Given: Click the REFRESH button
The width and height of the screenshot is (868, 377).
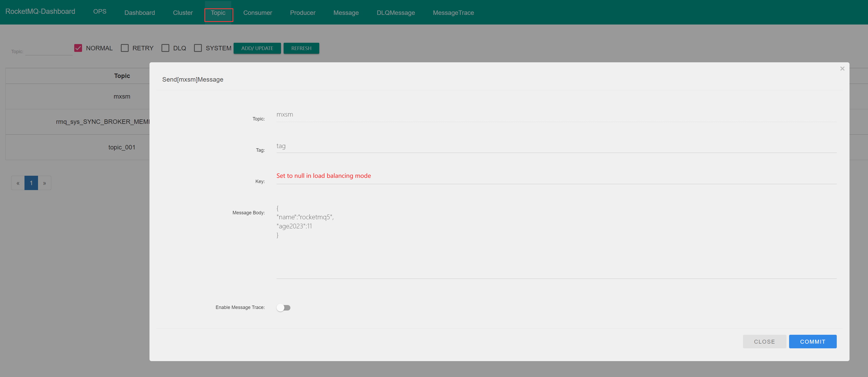Looking at the screenshot, I should point(301,48).
